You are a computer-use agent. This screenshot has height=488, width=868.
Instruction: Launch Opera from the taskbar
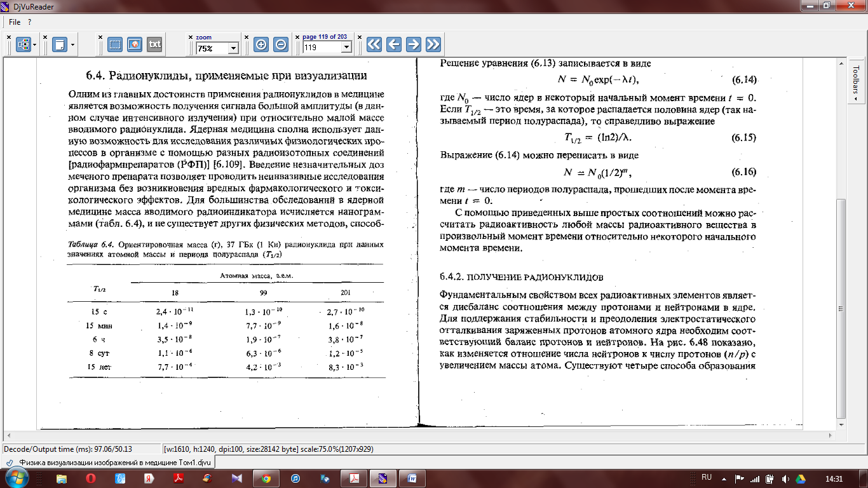coord(92,478)
